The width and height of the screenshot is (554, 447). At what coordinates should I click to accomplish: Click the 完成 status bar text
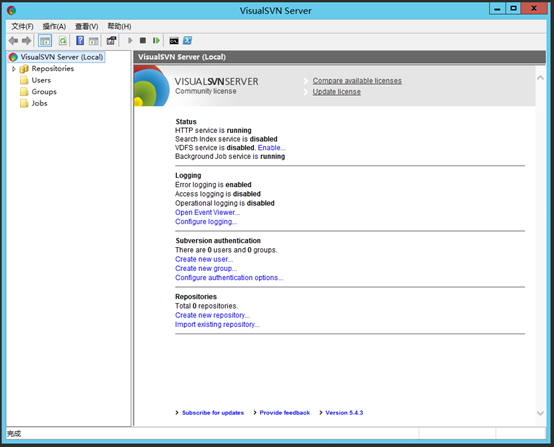coord(14,434)
